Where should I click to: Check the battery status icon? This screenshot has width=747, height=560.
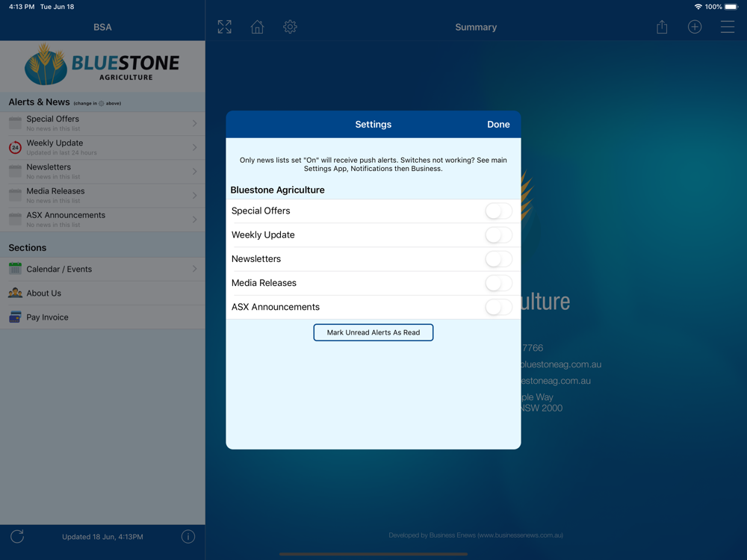point(731,7)
